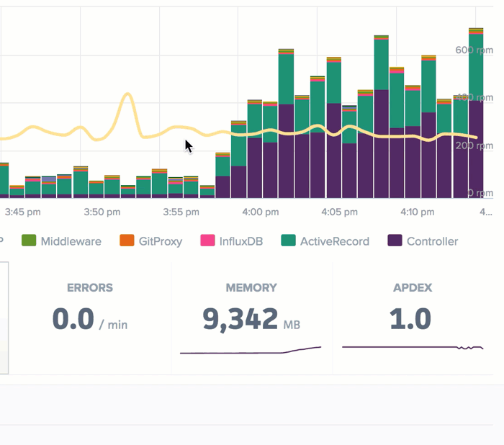The image size is (504, 445).
Task: Click the 4:00 pm time axis label
Action: pos(261,212)
